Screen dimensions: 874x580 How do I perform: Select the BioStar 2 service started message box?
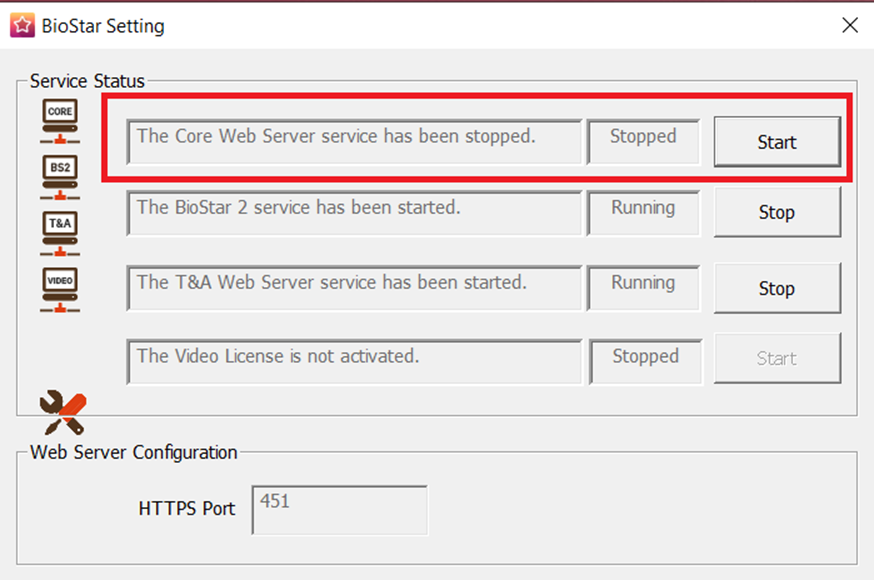pos(354,213)
